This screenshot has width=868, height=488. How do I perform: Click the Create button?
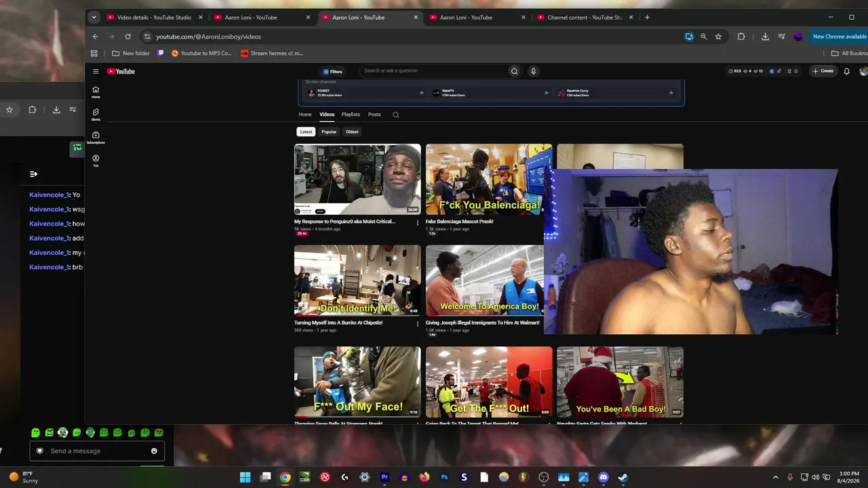[823, 71]
